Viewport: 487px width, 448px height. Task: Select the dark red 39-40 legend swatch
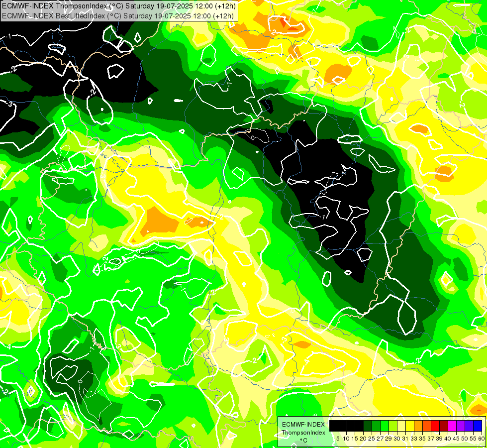pyautogui.click(x=444, y=426)
